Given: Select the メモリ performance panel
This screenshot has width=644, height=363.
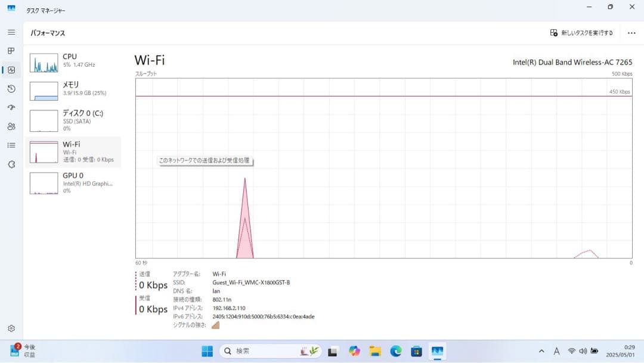Looking at the screenshot, I should tap(74, 91).
